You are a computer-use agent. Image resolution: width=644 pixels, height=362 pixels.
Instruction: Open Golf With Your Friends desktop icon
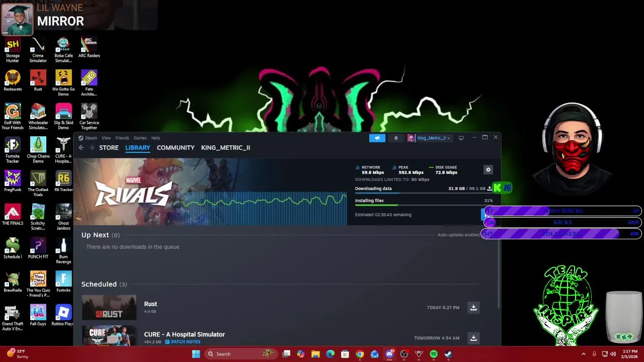[x=13, y=117]
